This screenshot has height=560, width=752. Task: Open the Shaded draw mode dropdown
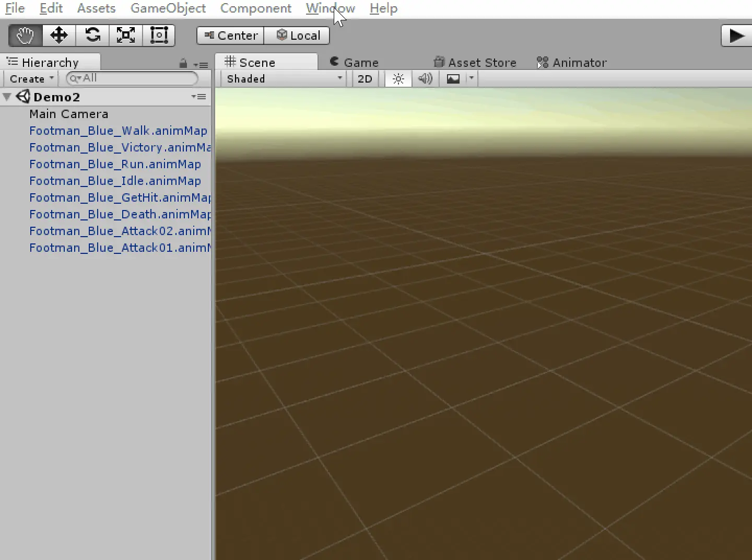pos(284,79)
